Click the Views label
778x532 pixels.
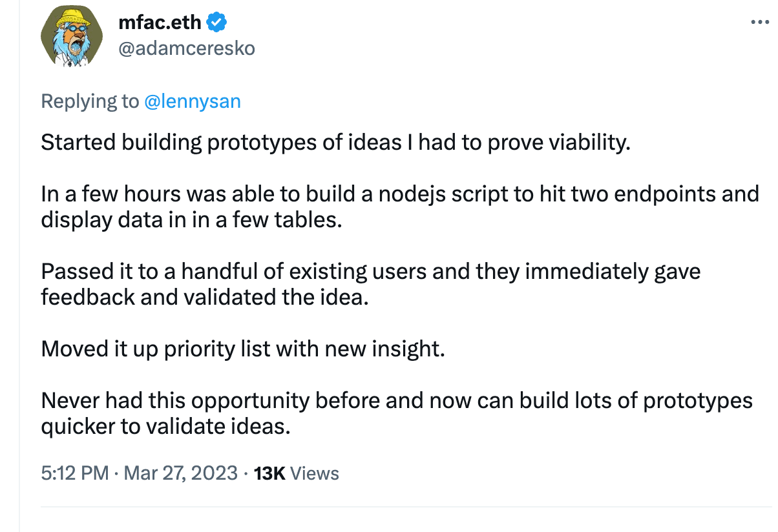coord(315,473)
